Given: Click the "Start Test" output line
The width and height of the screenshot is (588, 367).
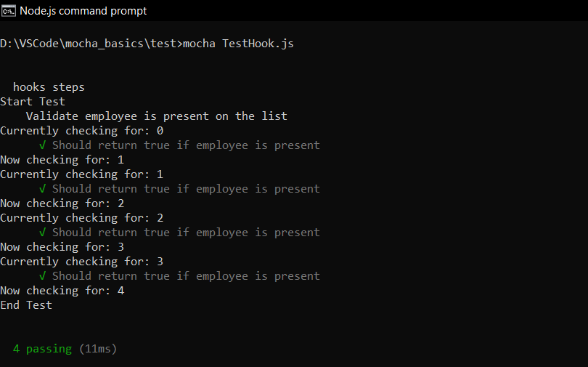Looking at the screenshot, I should 33,102.
